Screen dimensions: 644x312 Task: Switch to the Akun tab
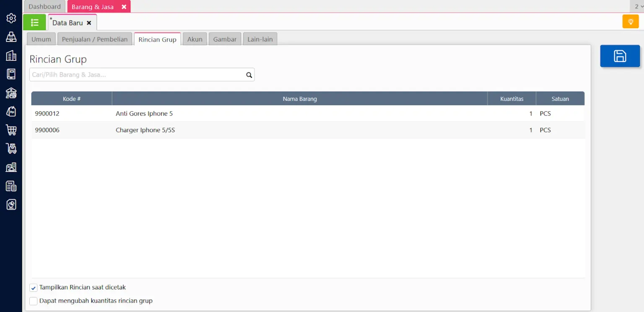click(x=195, y=39)
